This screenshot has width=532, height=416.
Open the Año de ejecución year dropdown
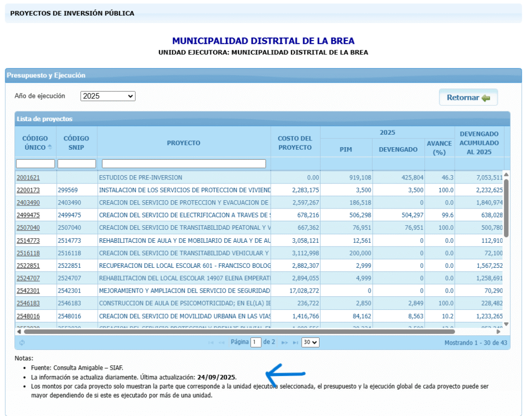108,96
